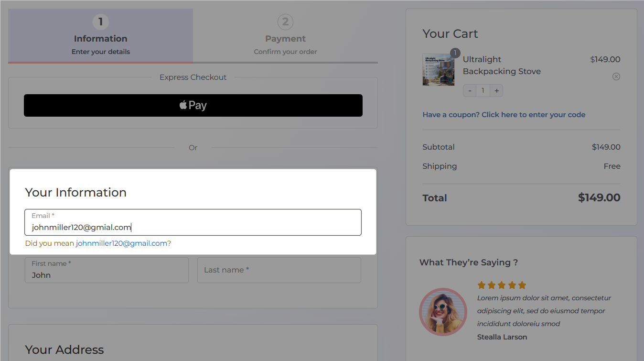Decrease stove quantity with minus button
This screenshot has height=361, width=644.
470,91
